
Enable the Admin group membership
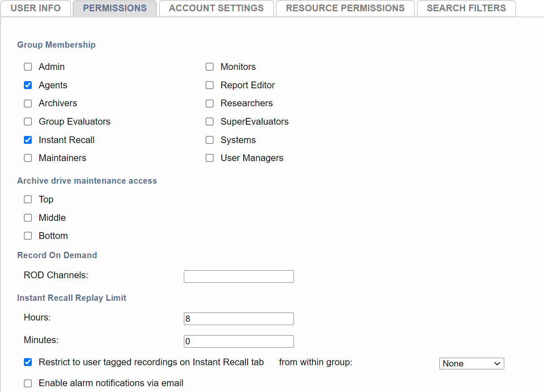pos(28,67)
